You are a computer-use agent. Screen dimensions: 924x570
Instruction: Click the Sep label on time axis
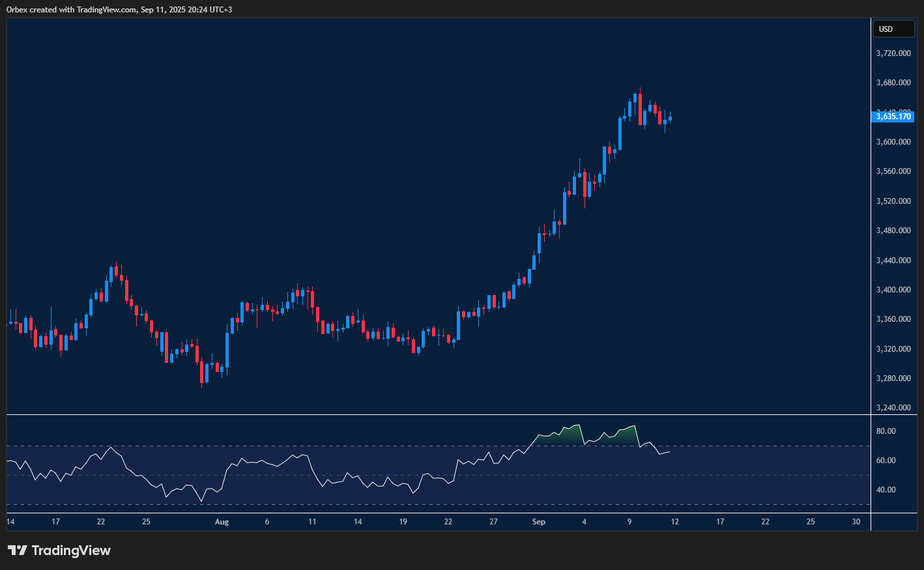click(538, 522)
